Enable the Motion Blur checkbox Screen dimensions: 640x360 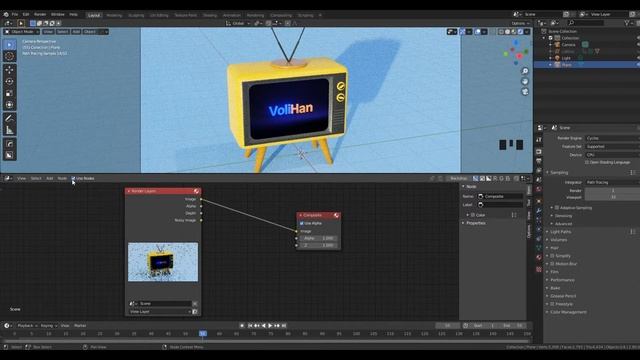pyautogui.click(x=552, y=264)
